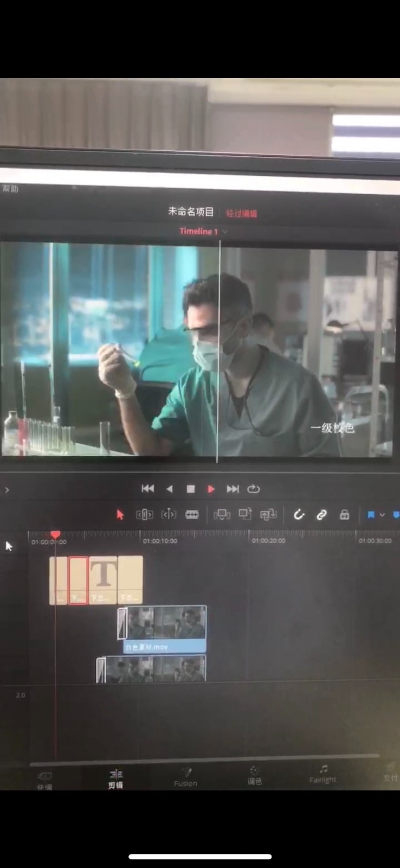This screenshot has width=400, height=868.
Task: Open the Timeline 1 dropdown
Action: (225, 232)
